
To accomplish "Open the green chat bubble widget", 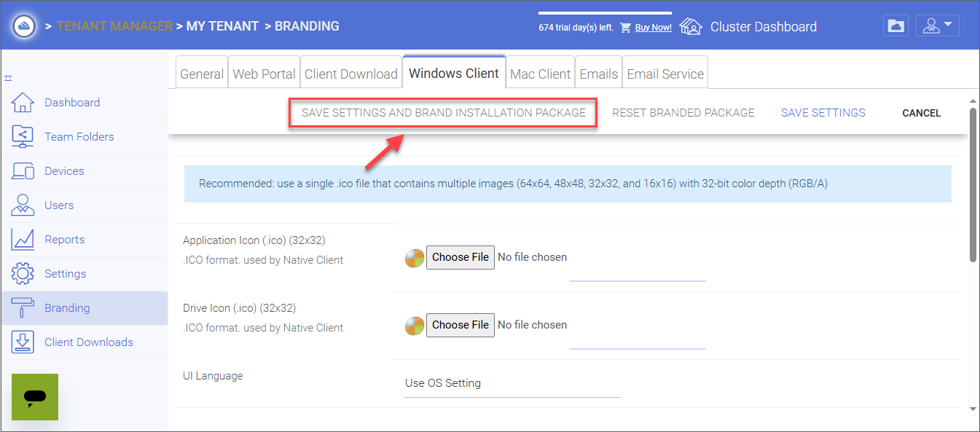I will 35,397.
